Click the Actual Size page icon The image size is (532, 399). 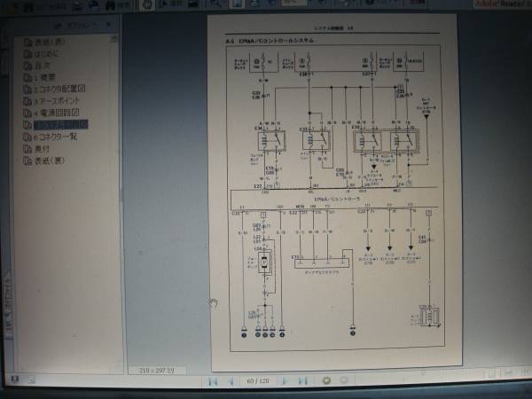(x=237, y=4)
